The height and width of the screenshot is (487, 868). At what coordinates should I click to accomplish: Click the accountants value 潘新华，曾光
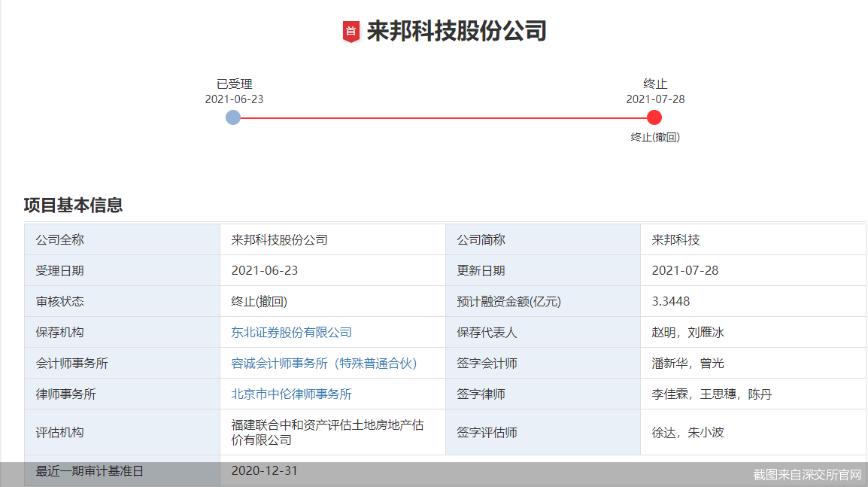pyautogui.click(x=687, y=364)
